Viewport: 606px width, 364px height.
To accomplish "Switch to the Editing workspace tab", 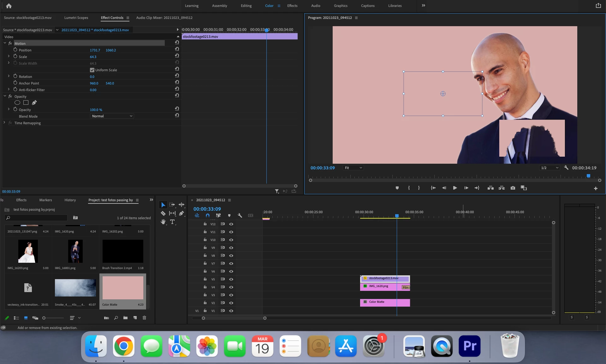I will coord(246,6).
